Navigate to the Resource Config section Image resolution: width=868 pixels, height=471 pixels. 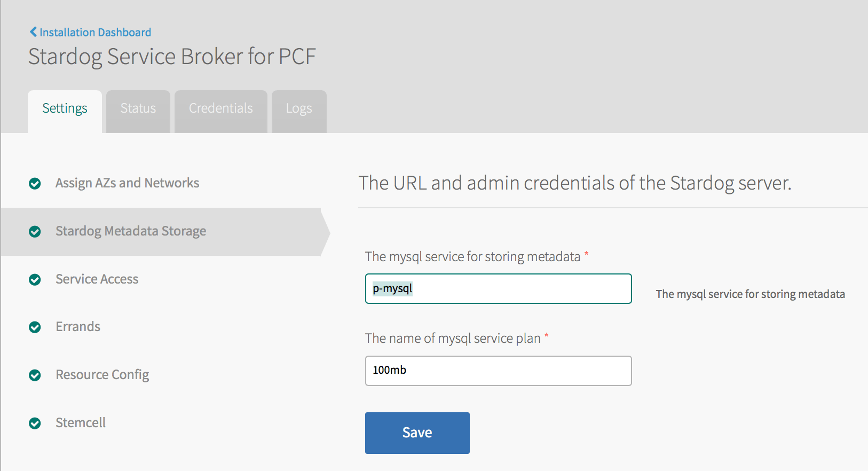click(102, 374)
